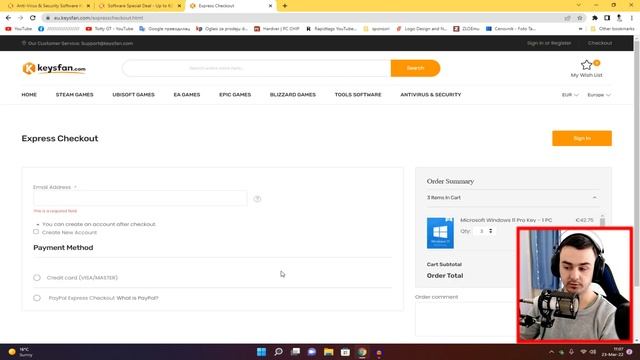Open the Microsoft Store taskbar icon

[x=345, y=352]
